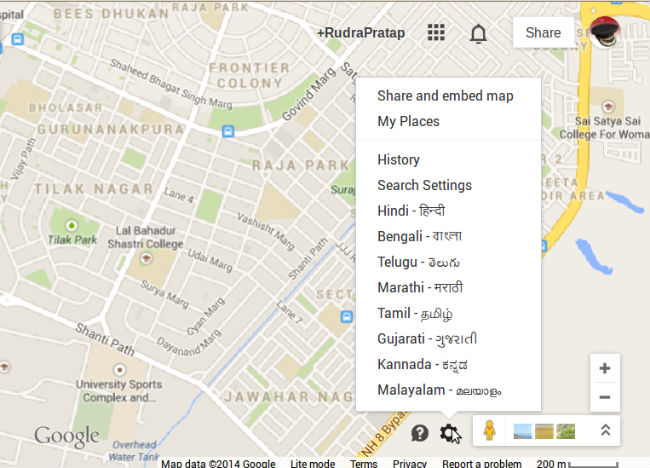Click Report a problem link
Viewport: 650px width, 468px height.
coord(482,463)
